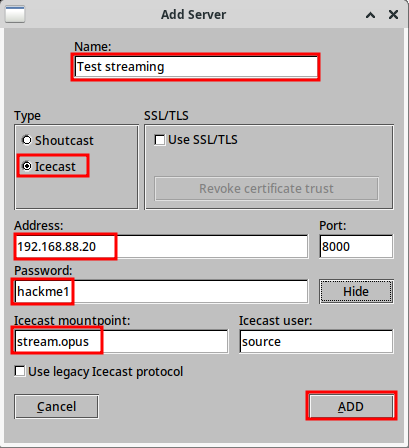Click the Type group heading

point(27,116)
